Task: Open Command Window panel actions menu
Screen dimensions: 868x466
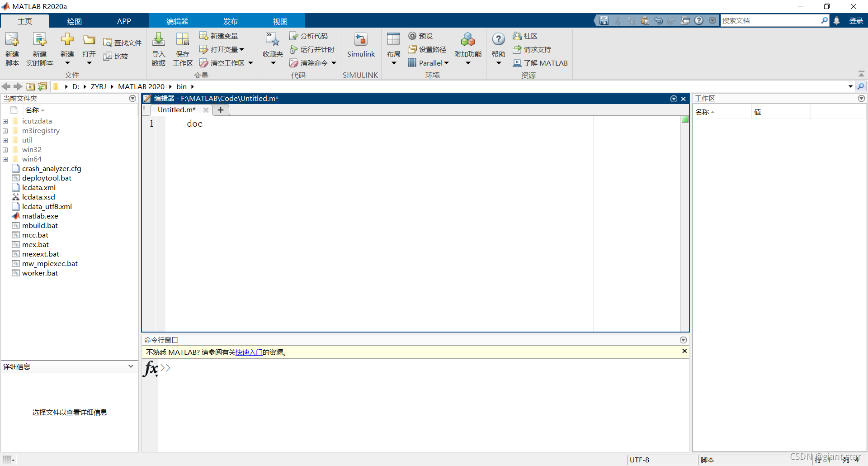Action: click(683, 340)
